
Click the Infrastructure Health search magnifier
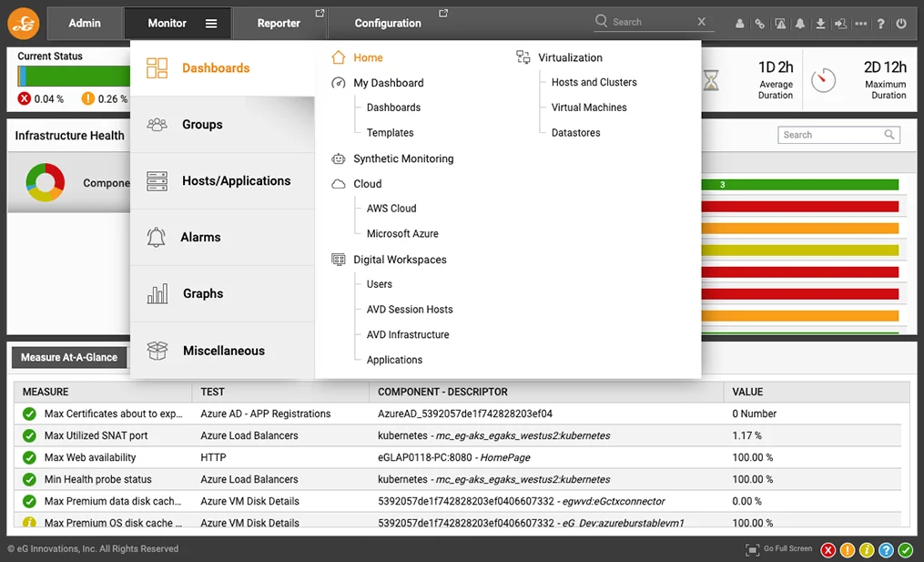click(889, 135)
